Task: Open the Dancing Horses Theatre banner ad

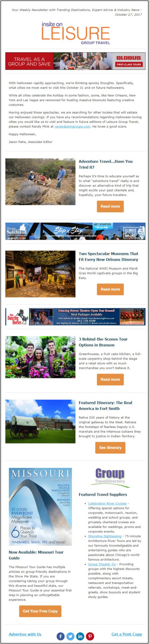Action: (x=76, y=317)
